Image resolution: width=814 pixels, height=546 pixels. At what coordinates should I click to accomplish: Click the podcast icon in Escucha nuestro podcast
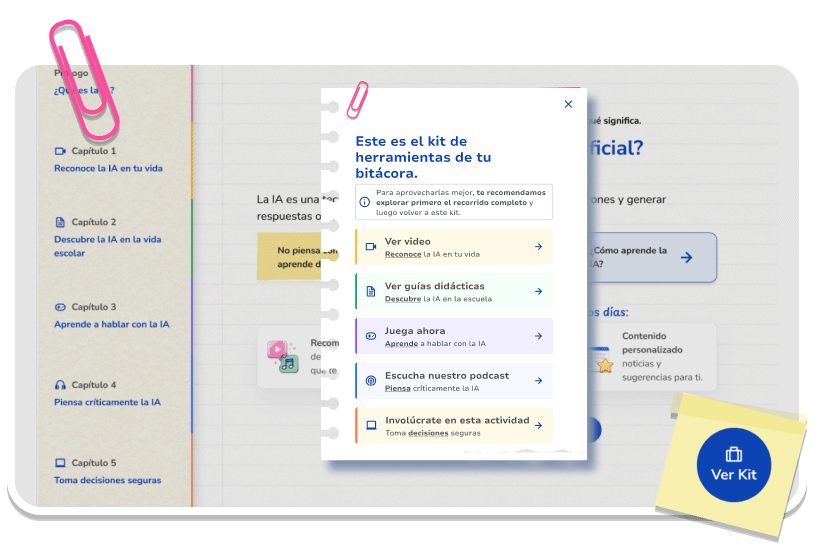(x=371, y=380)
